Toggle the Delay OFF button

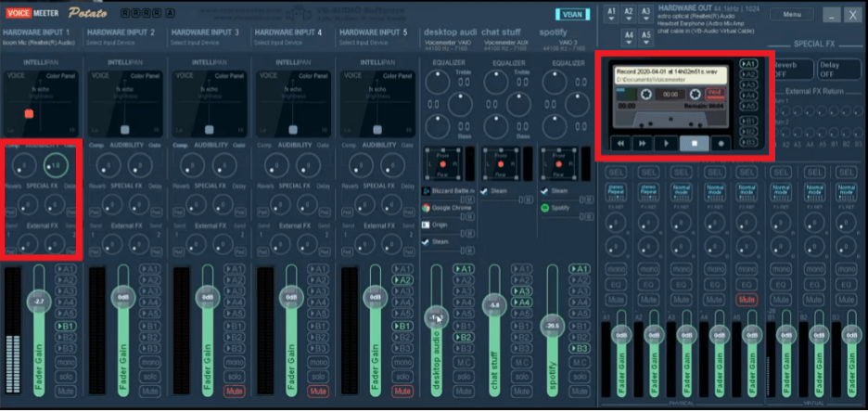[838, 70]
